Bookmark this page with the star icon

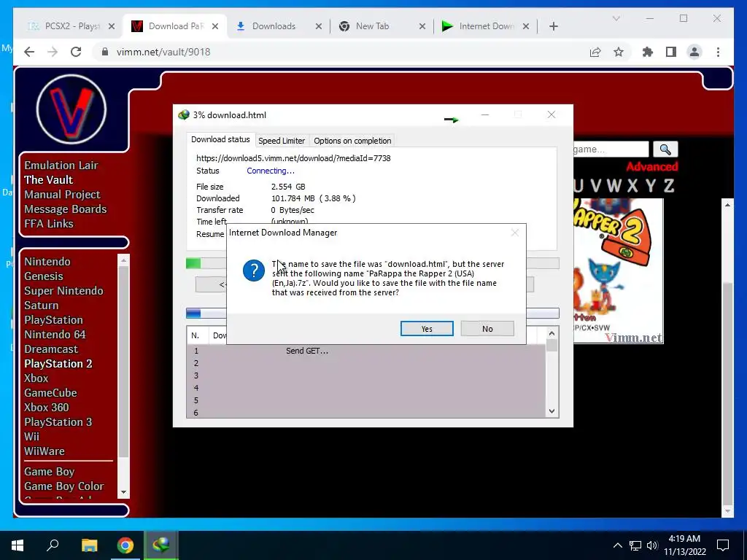click(619, 52)
